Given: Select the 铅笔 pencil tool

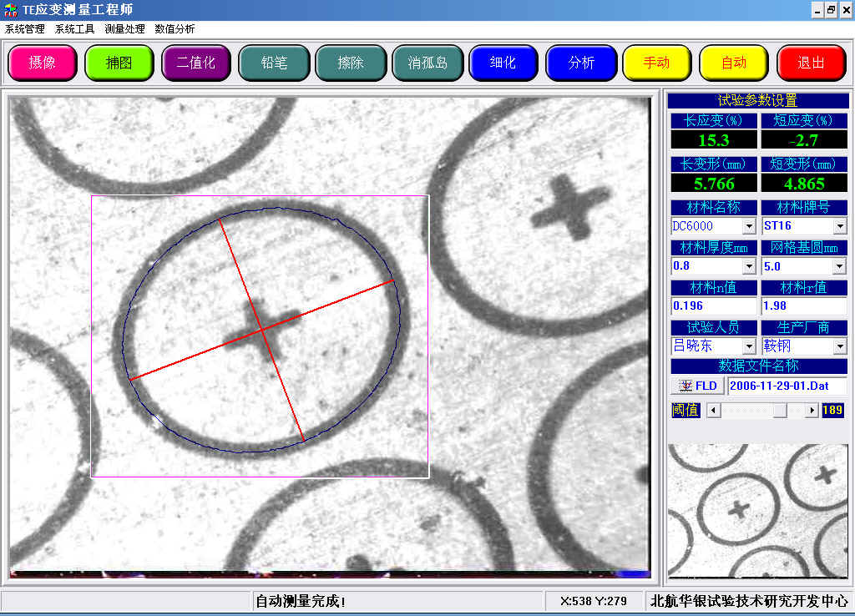Looking at the screenshot, I should pyautogui.click(x=274, y=63).
